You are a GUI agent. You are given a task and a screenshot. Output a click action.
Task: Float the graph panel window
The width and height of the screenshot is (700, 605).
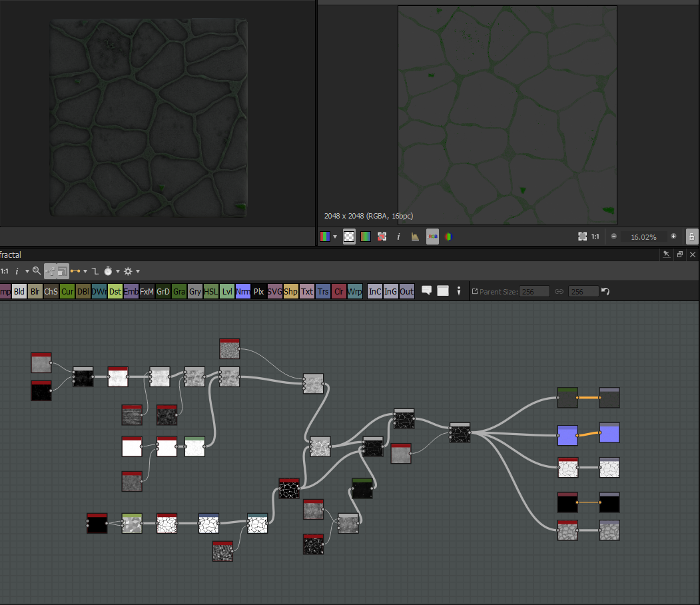[680, 254]
